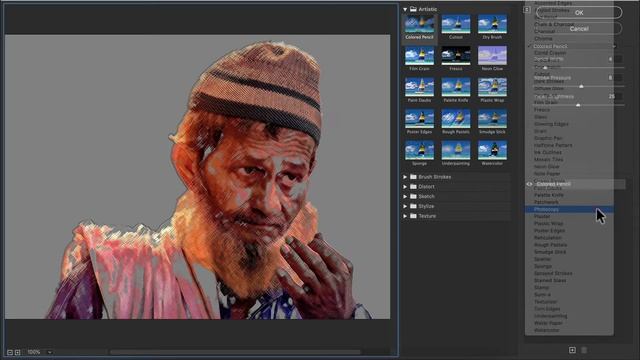Select the Smudge Stick filter thumbnail
The height and width of the screenshot is (360, 640).
[x=492, y=119]
